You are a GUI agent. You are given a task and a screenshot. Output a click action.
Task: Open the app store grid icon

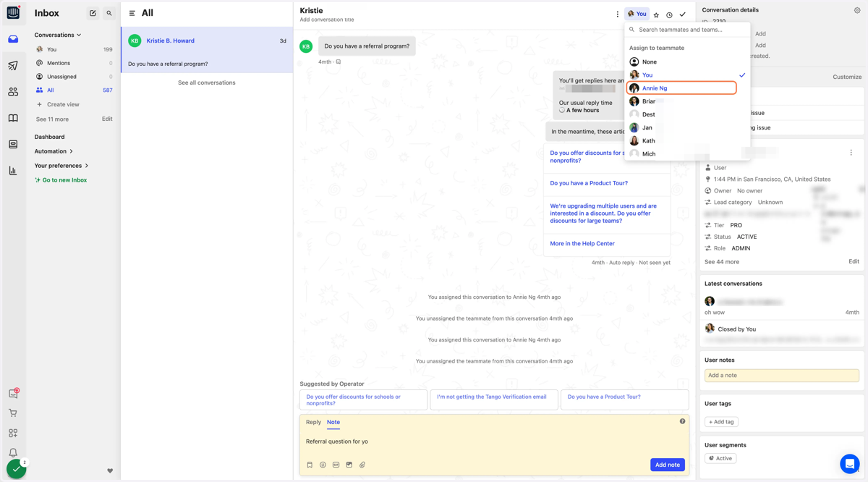(13, 433)
